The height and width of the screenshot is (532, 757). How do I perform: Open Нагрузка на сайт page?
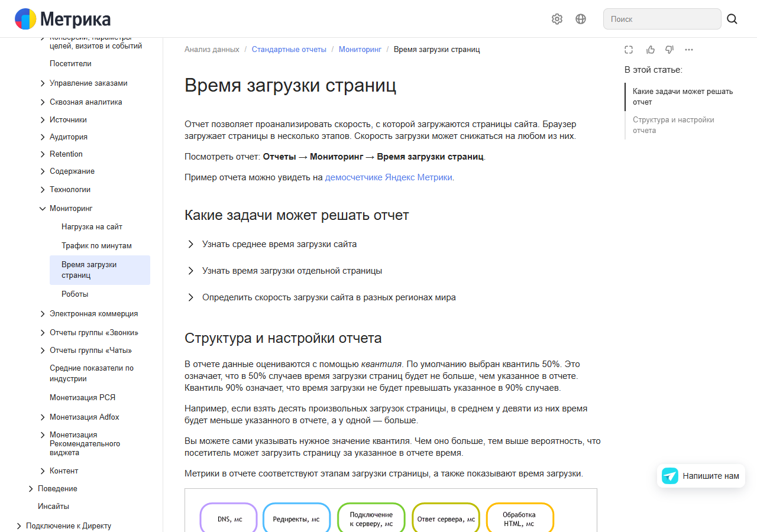(x=92, y=227)
